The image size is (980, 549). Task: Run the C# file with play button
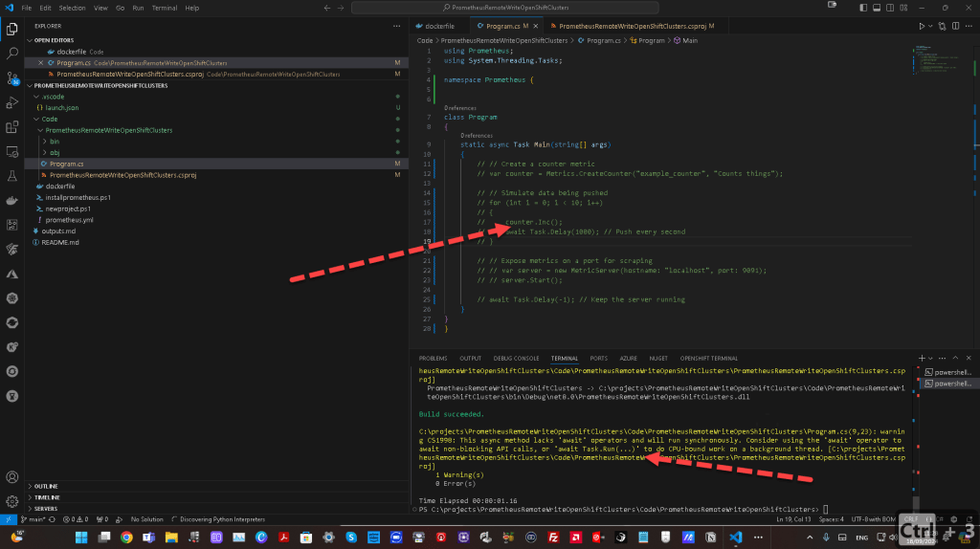pyautogui.click(x=922, y=26)
